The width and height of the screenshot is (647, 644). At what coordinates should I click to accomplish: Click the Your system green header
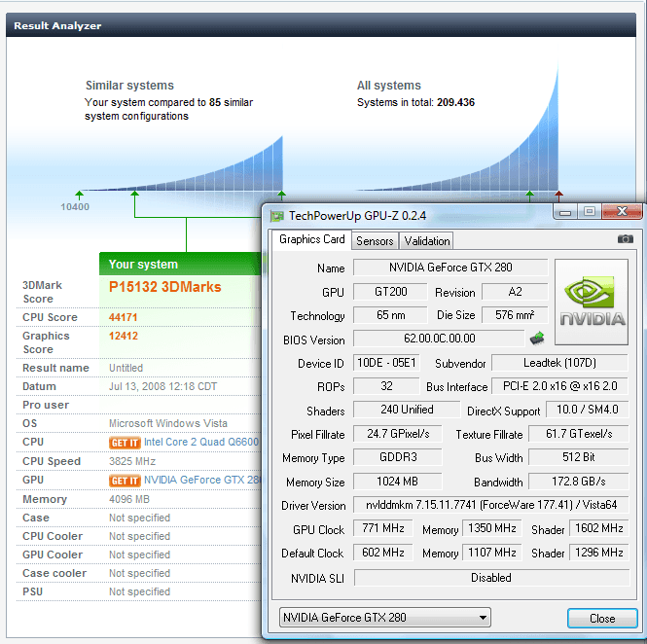pos(180,264)
